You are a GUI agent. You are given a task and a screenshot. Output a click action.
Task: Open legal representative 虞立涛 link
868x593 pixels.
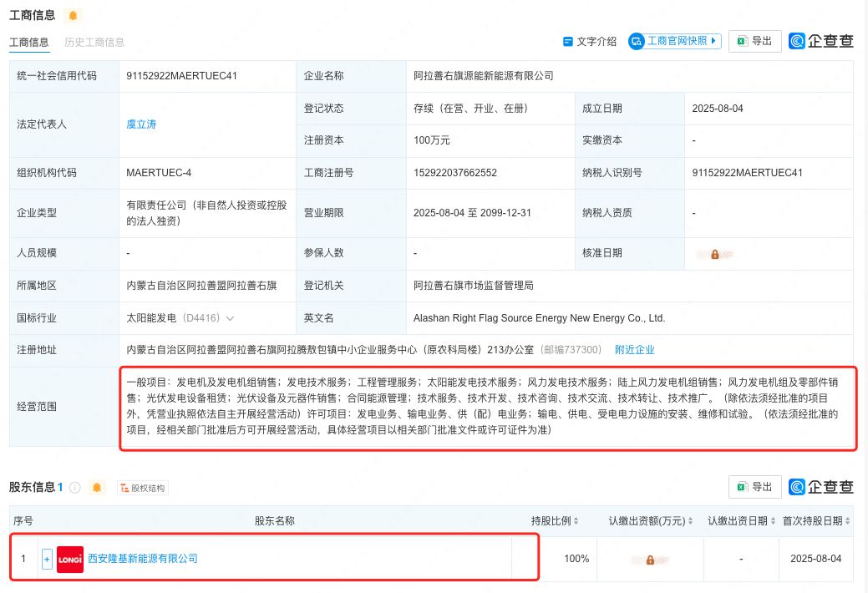tap(141, 124)
